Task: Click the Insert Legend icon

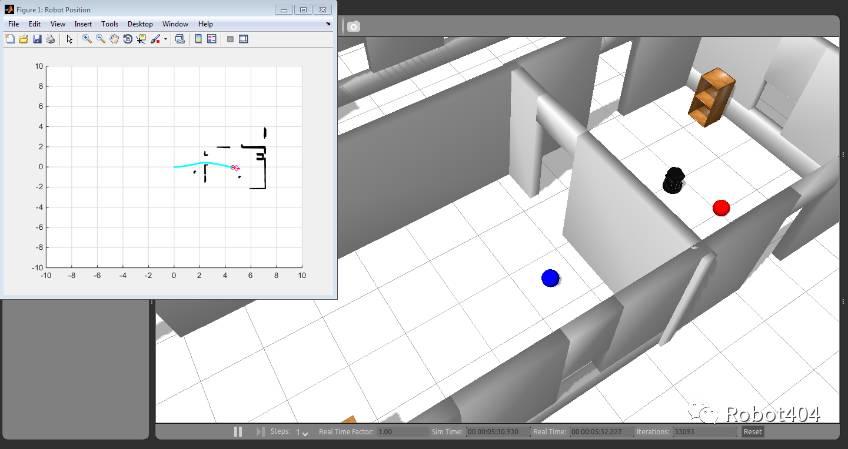Action: click(x=211, y=39)
